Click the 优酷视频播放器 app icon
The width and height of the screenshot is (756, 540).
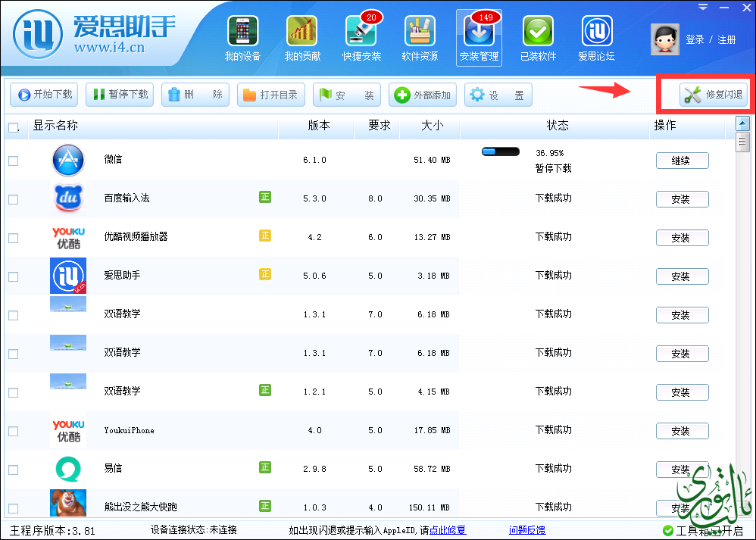68,237
